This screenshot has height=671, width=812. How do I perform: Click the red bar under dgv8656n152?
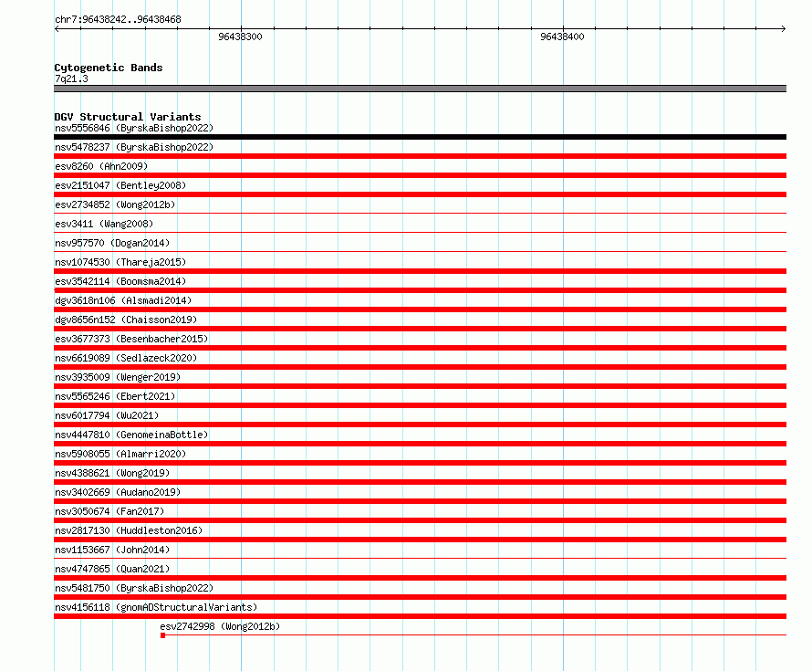[x=420, y=329]
